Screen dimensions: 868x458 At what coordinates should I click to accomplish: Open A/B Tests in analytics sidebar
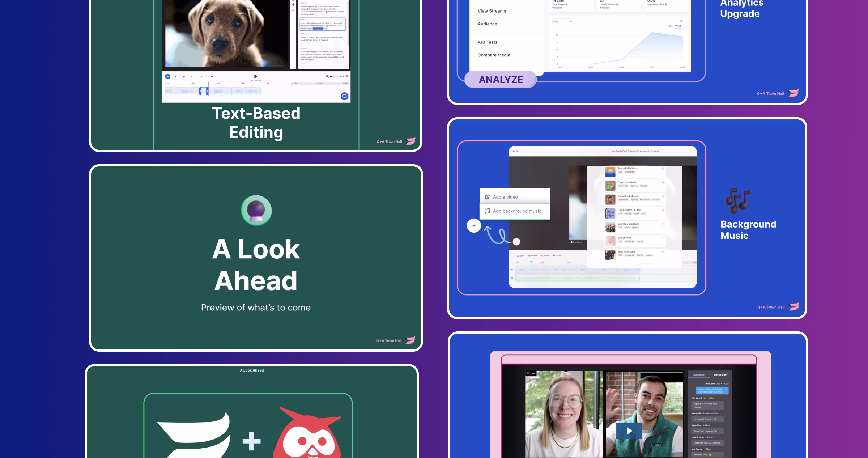pos(488,42)
